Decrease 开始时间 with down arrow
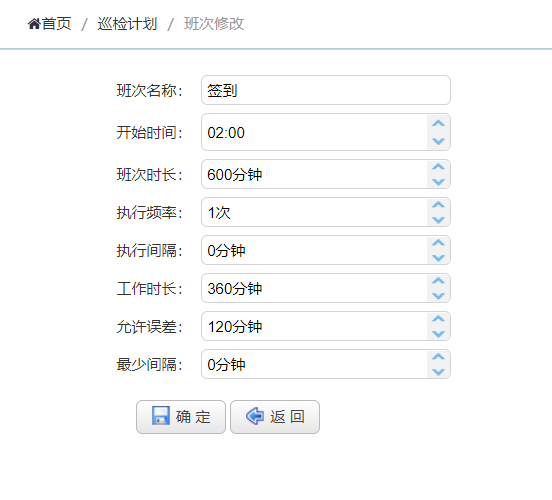Viewport: 552px width, 500px height. [438, 141]
